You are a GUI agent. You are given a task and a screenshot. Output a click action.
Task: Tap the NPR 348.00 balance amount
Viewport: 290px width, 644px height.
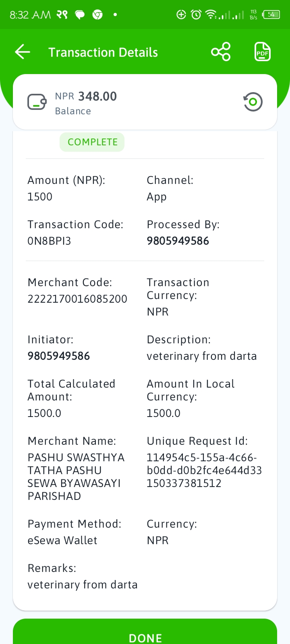[86, 96]
